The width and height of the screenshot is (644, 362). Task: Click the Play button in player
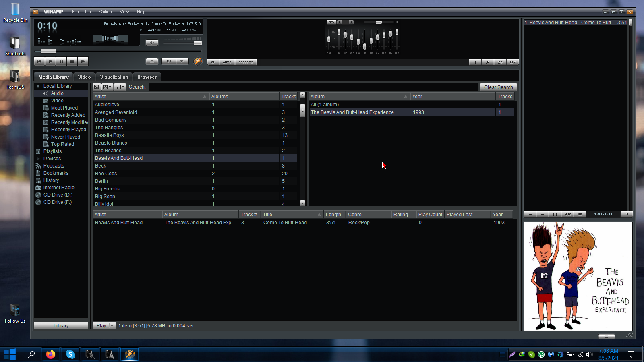pyautogui.click(x=50, y=61)
